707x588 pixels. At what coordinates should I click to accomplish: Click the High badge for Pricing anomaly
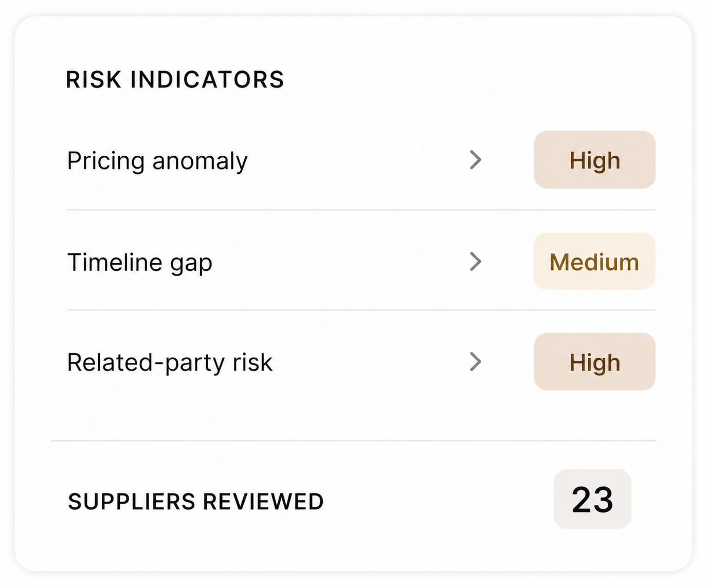(594, 160)
